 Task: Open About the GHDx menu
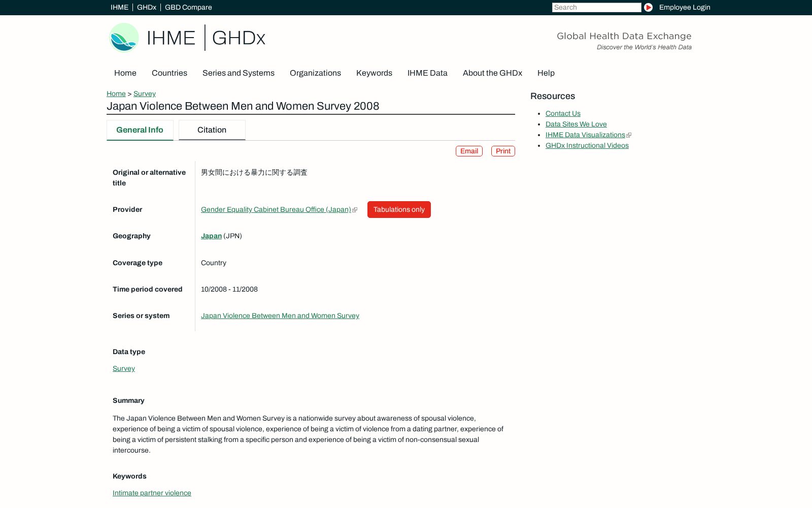(492, 73)
